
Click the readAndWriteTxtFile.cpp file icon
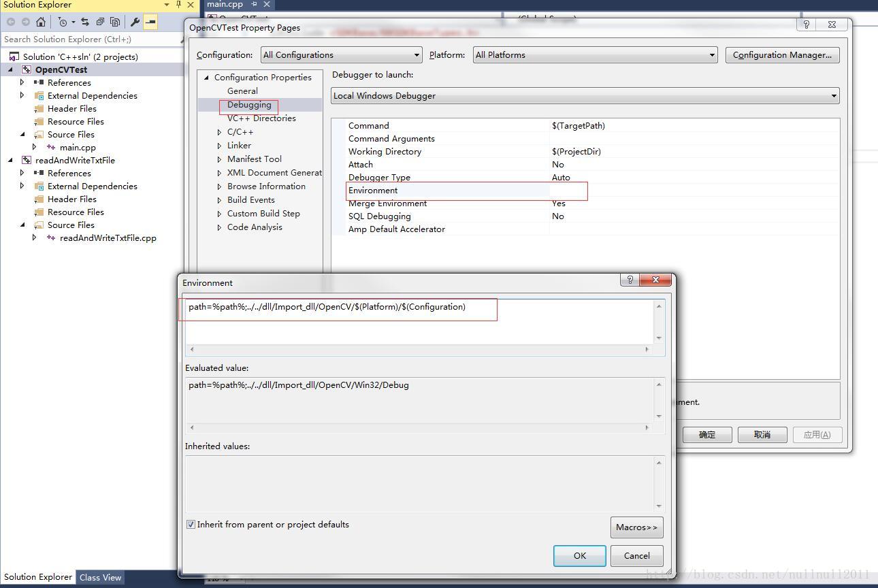tap(51, 238)
